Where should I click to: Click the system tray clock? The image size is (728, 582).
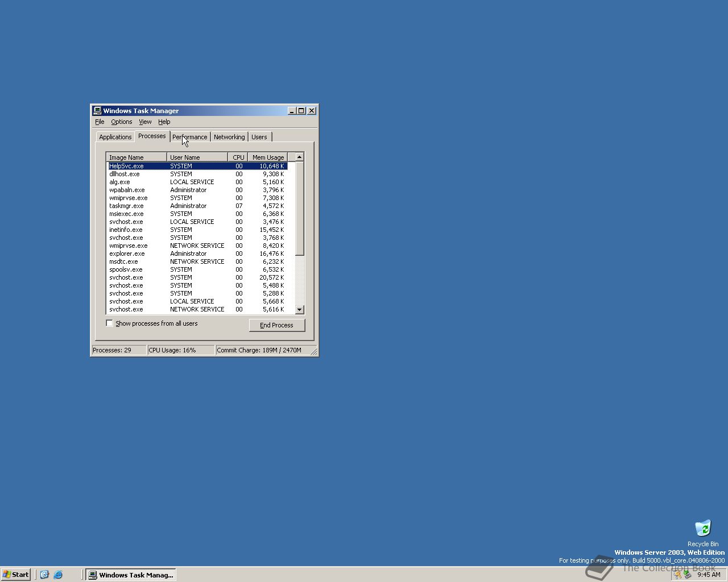[x=709, y=575]
